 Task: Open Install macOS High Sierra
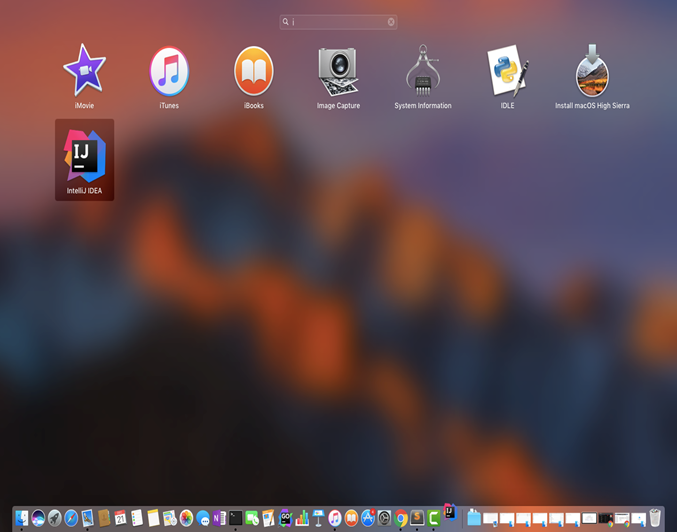592,70
